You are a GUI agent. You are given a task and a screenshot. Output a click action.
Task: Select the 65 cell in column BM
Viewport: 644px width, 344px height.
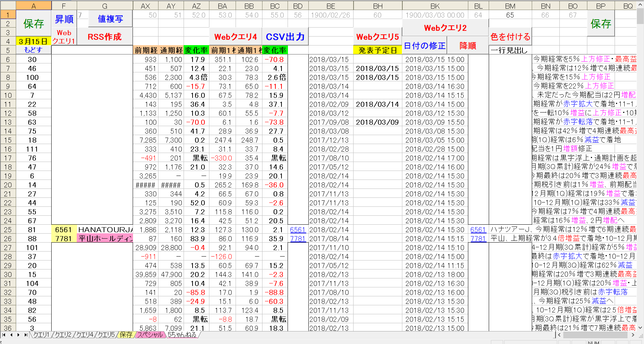click(510, 15)
